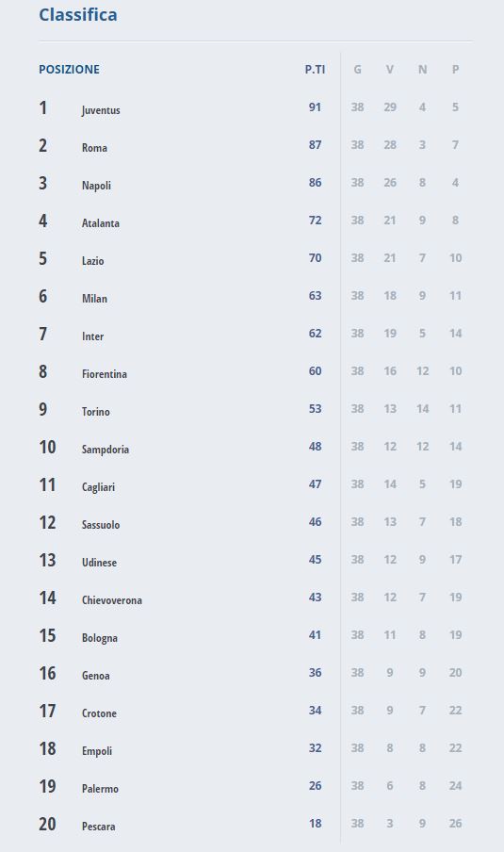
Task: Click the V wins column header
Action: pyautogui.click(x=390, y=70)
